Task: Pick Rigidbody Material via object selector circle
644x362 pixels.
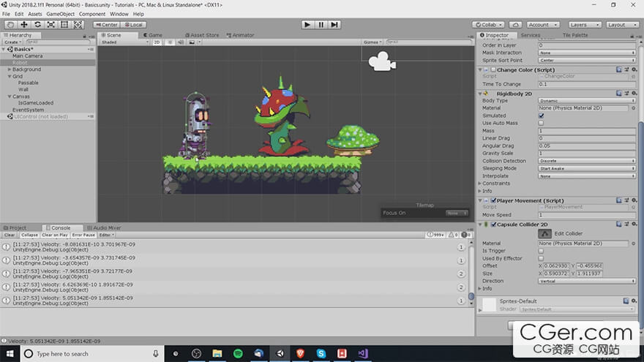Action: 633,108
